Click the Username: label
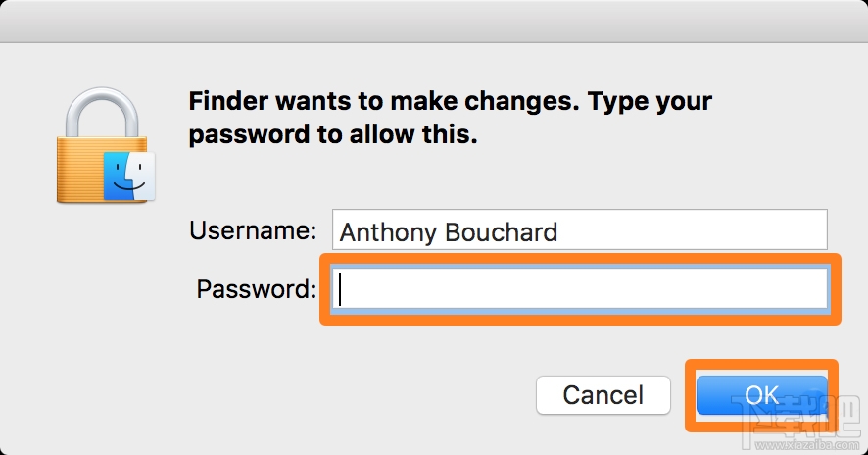Image resolution: width=868 pixels, height=455 pixels. 253,230
